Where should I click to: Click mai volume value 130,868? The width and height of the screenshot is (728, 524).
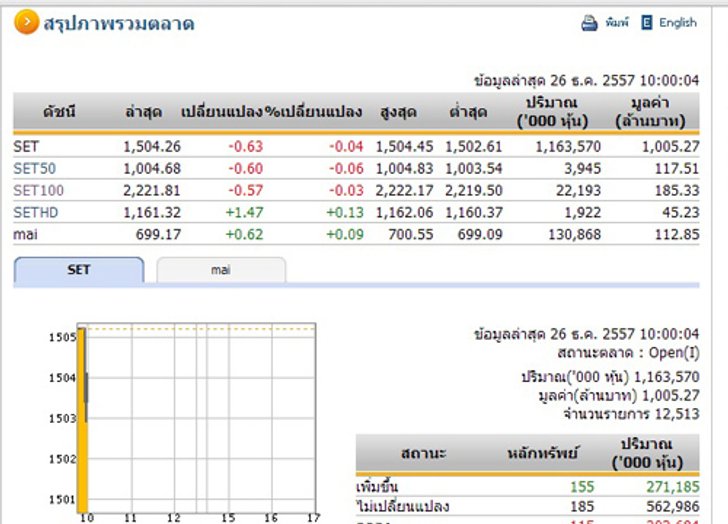pyautogui.click(x=574, y=234)
